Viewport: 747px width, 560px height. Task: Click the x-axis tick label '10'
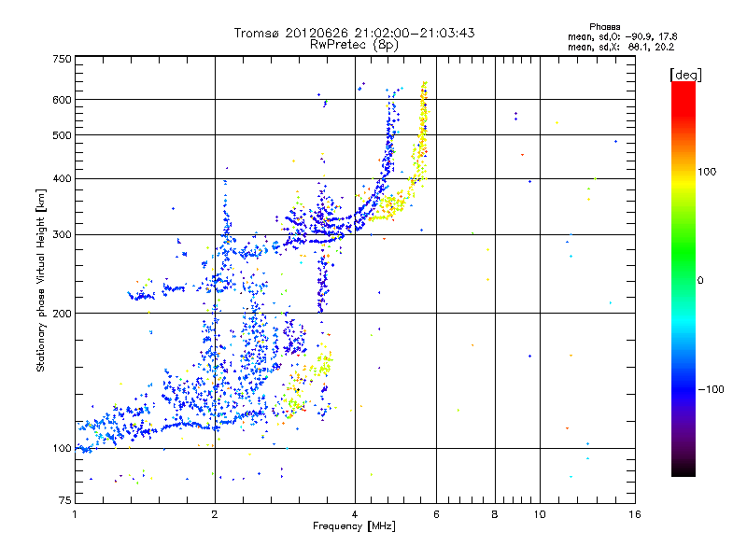tap(540, 514)
